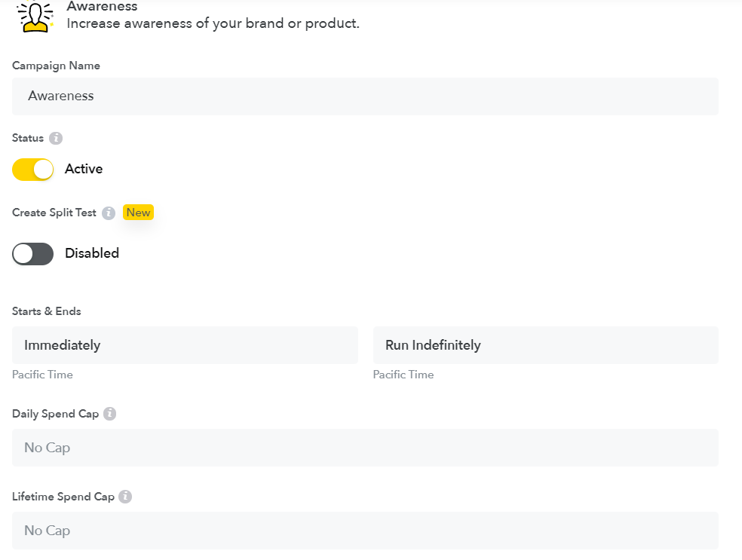The image size is (742, 560).
Task: Click Pacific Time under the start field
Action: click(x=42, y=375)
